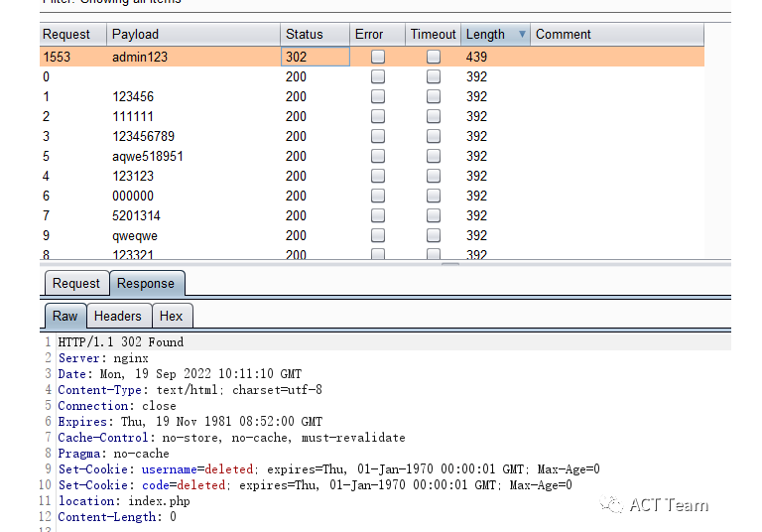Screen dimensions: 762x532
Task: Select the 123456 payload cell
Action: tap(193, 96)
